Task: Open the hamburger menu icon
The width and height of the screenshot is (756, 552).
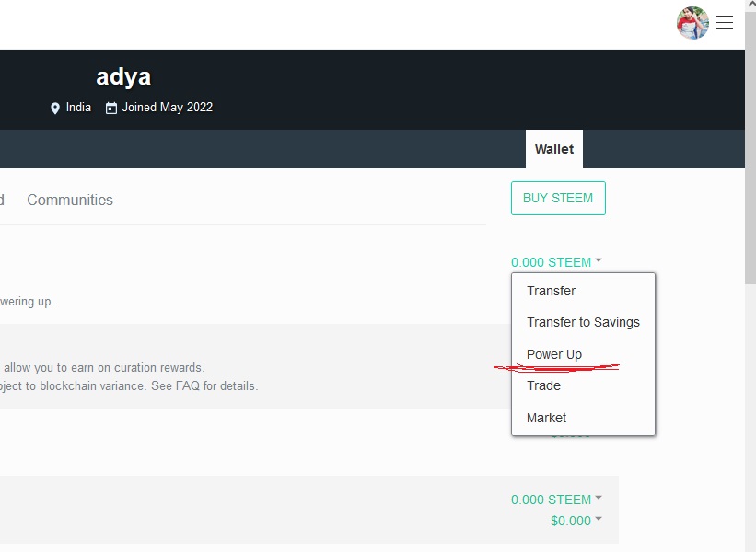Action: [724, 23]
